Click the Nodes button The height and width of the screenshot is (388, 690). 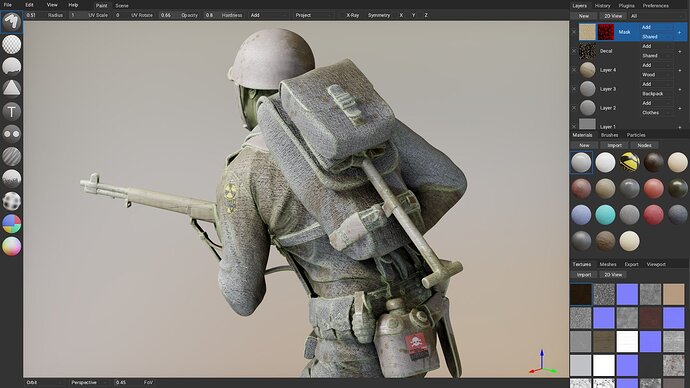coord(644,145)
